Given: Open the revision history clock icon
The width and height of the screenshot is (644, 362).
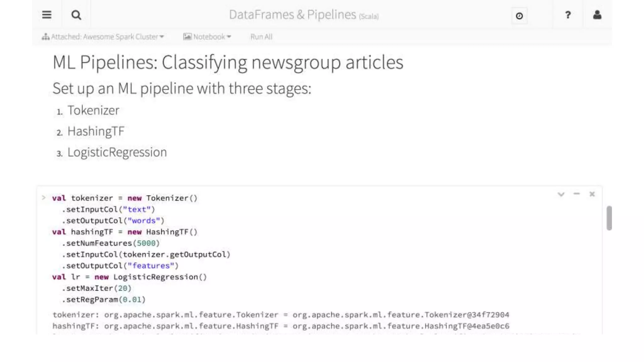Looking at the screenshot, I should point(519,16).
